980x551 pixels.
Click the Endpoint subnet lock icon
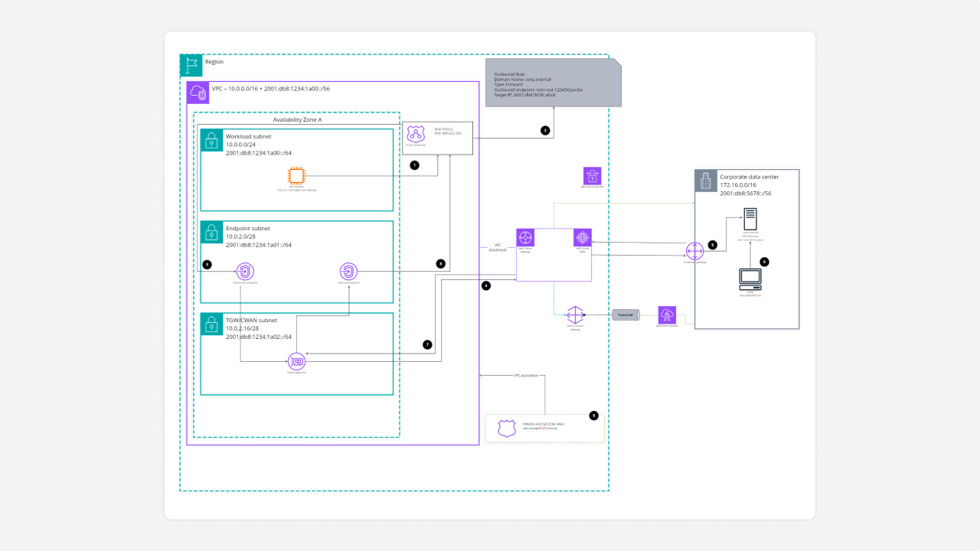[x=211, y=232]
